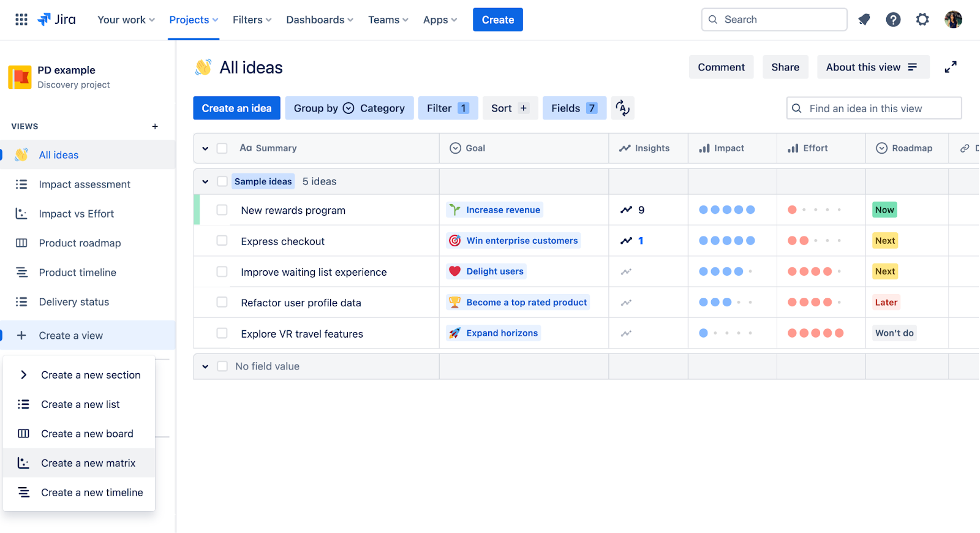Open the app switcher grid icon

(x=21, y=20)
